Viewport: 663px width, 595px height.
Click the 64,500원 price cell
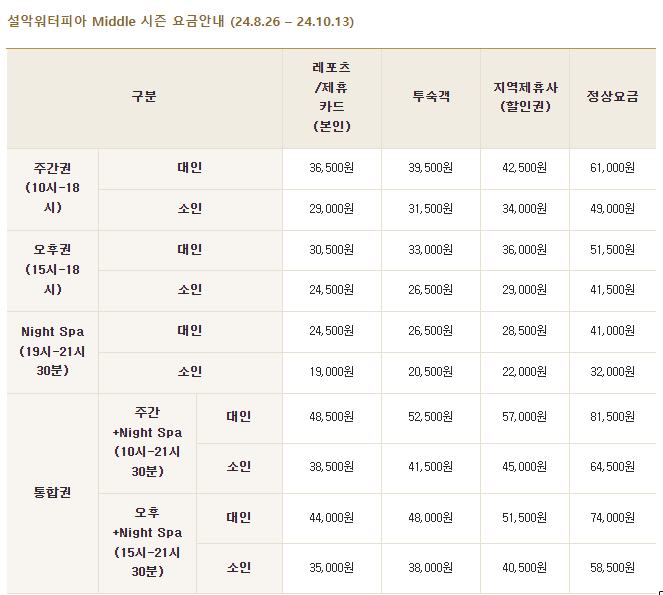612,467
